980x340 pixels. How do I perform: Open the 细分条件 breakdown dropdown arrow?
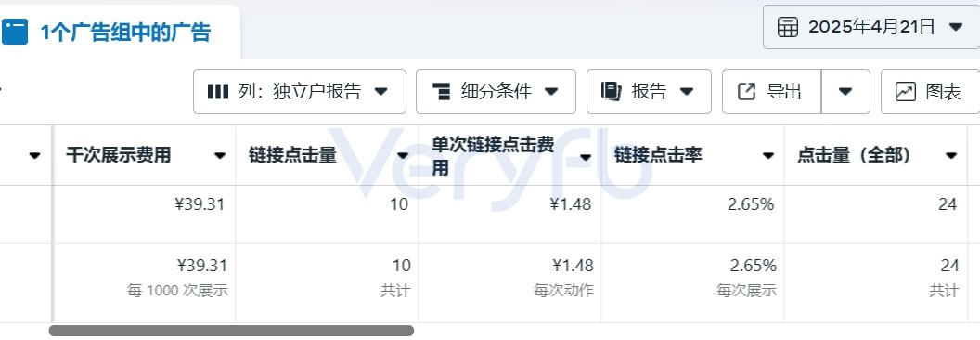[550, 91]
